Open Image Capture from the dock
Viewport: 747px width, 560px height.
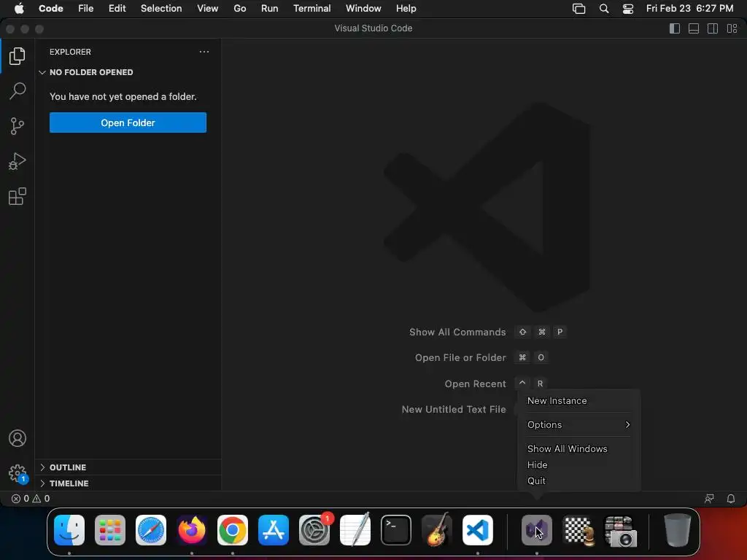(620, 531)
